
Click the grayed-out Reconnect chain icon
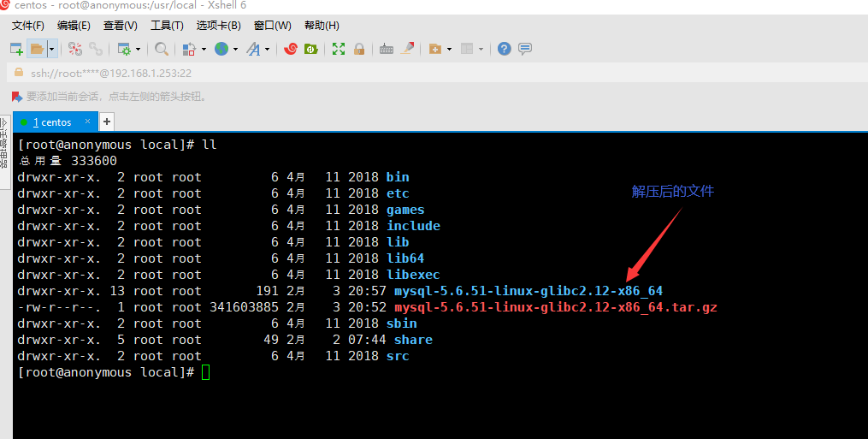click(96, 49)
